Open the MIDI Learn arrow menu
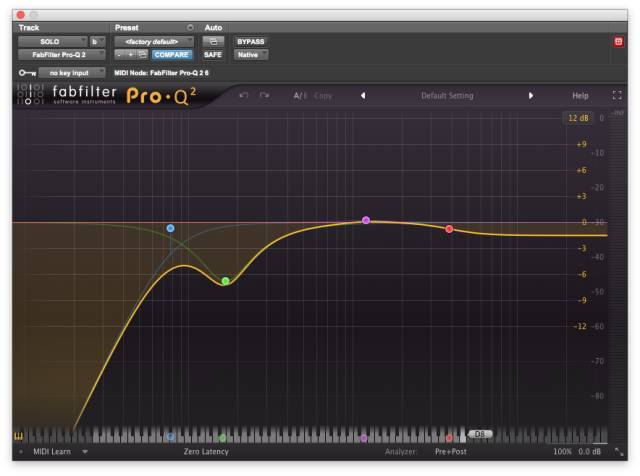Image resolution: width=640 pixels, height=476 pixels. (85, 452)
